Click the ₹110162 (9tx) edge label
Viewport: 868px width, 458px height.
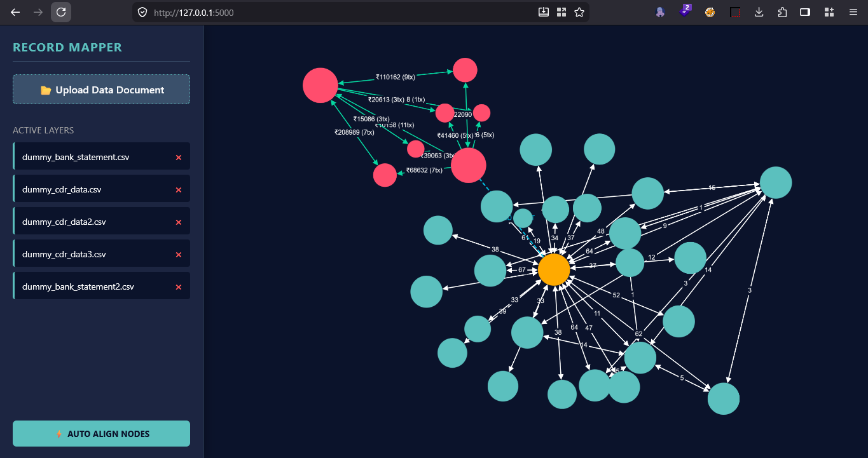pyautogui.click(x=396, y=77)
